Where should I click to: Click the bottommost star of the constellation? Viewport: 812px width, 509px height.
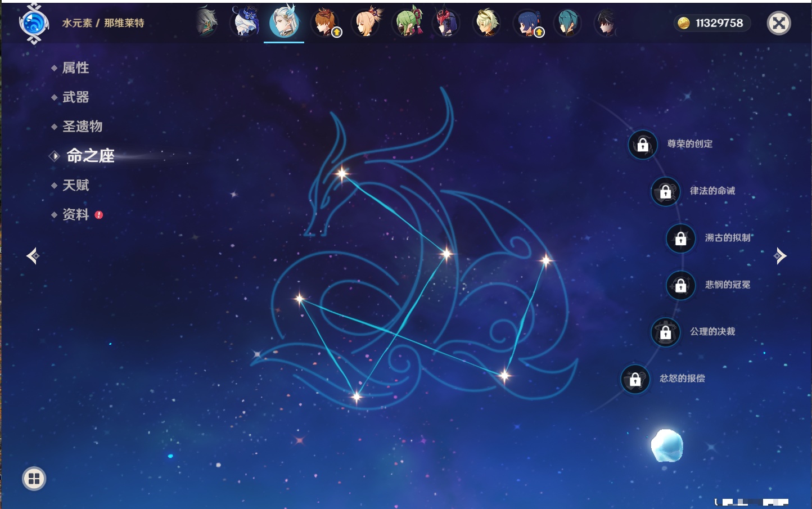click(x=357, y=397)
